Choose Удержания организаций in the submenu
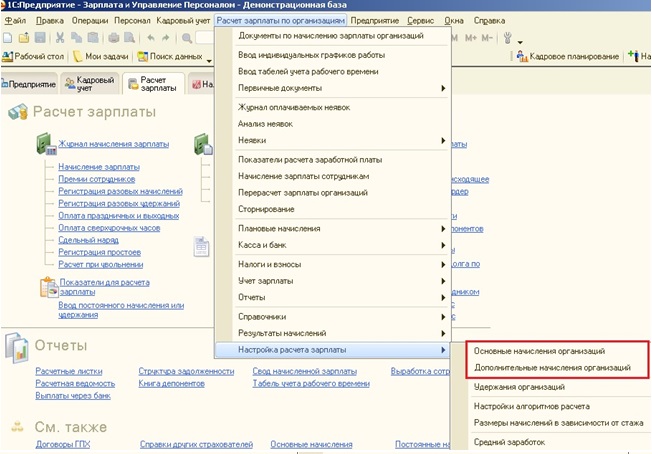This screenshot has width=652, height=454. (519, 387)
